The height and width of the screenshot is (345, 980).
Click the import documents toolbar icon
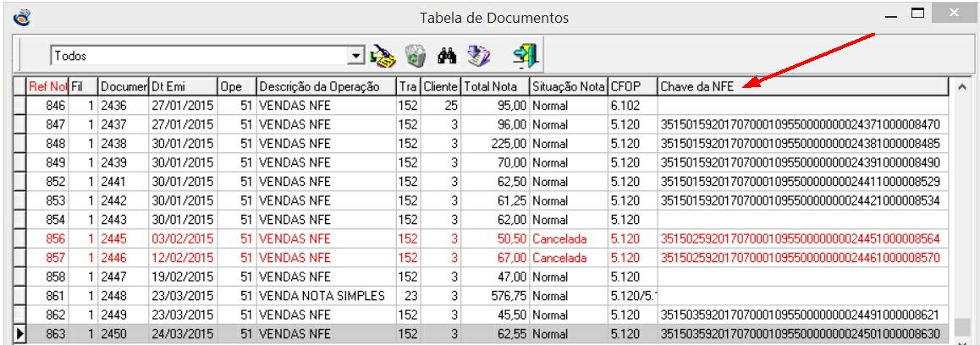point(479,56)
